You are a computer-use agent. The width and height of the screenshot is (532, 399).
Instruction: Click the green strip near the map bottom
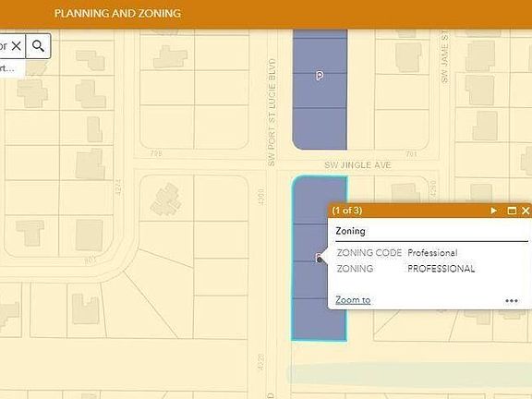click(x=409, y=372)
